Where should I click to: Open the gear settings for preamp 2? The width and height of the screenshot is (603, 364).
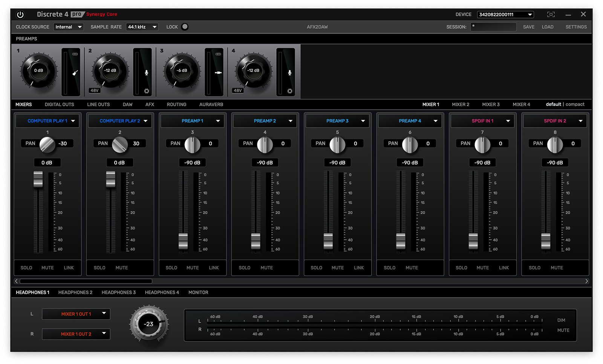click(x=147, y=91)
